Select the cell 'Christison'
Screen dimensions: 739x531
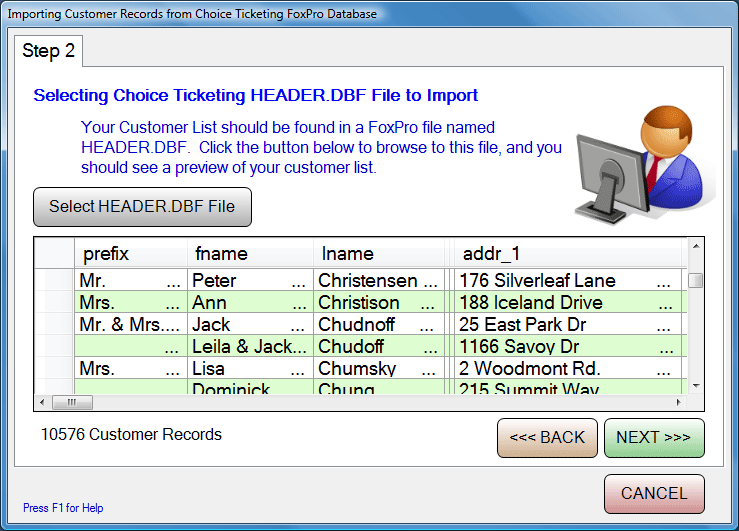coord(379,302)
